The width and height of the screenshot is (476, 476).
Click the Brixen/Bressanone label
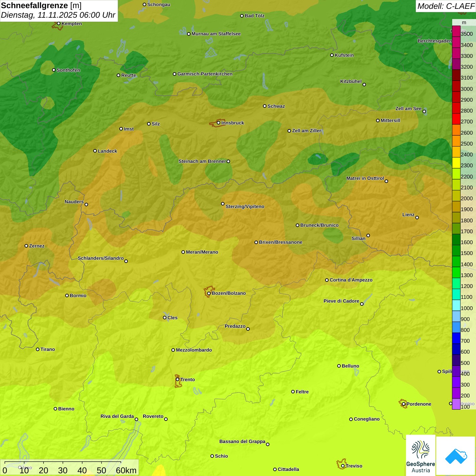280,242
